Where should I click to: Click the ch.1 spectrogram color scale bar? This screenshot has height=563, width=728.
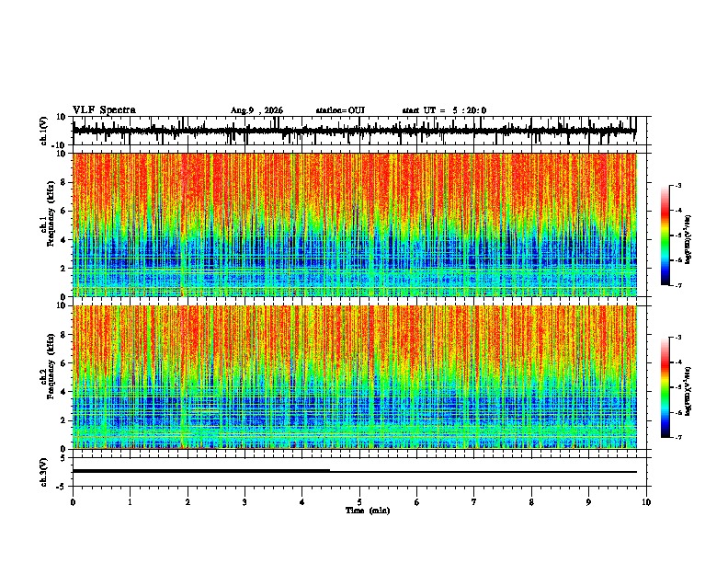pos(665,236)
